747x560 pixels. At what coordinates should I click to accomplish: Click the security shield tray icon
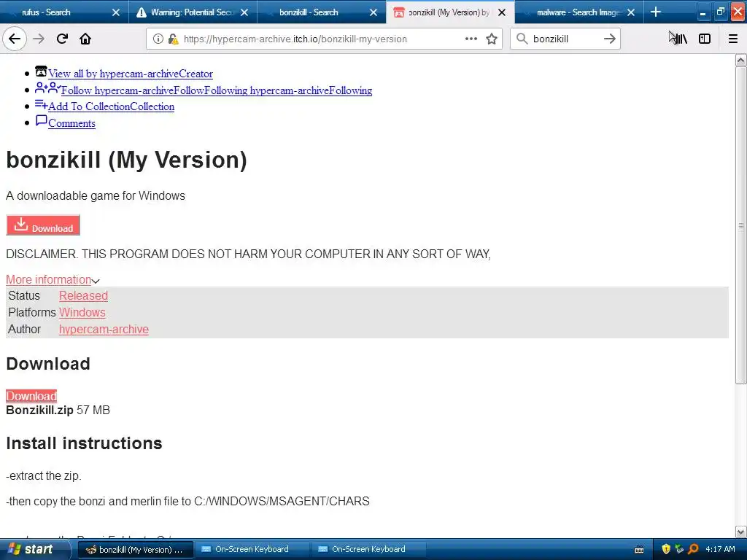click(x=666, y=549)
